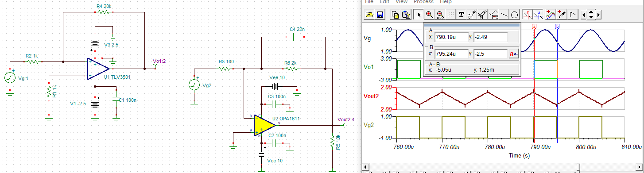
Task: Open the Process menu
Action: (x=423, y=2)
